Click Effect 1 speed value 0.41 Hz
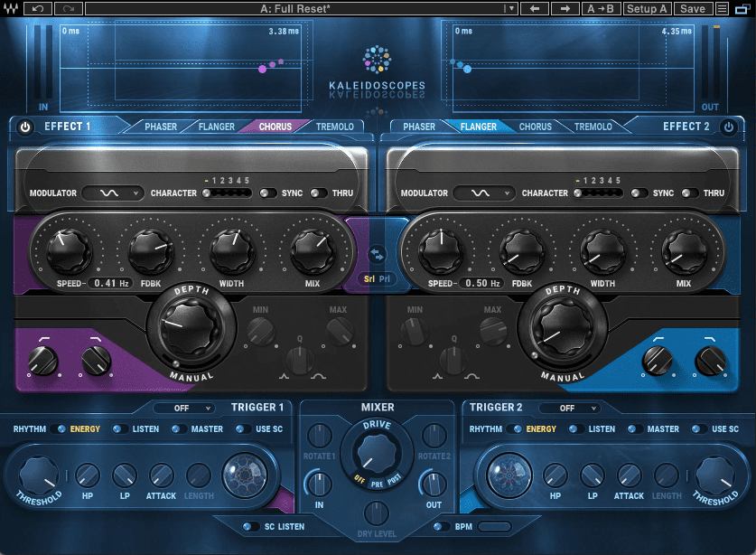The width and height of the screenshot is (756, 555). 111,283
